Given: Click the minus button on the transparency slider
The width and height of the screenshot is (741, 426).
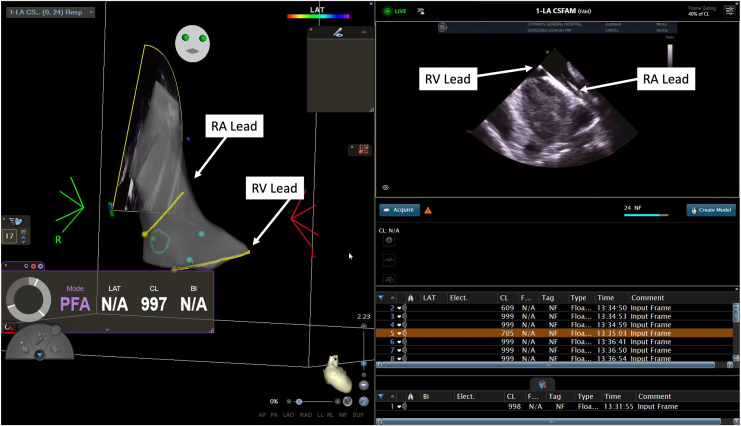Looking at the screenshot, I should [x=289, y=401].
